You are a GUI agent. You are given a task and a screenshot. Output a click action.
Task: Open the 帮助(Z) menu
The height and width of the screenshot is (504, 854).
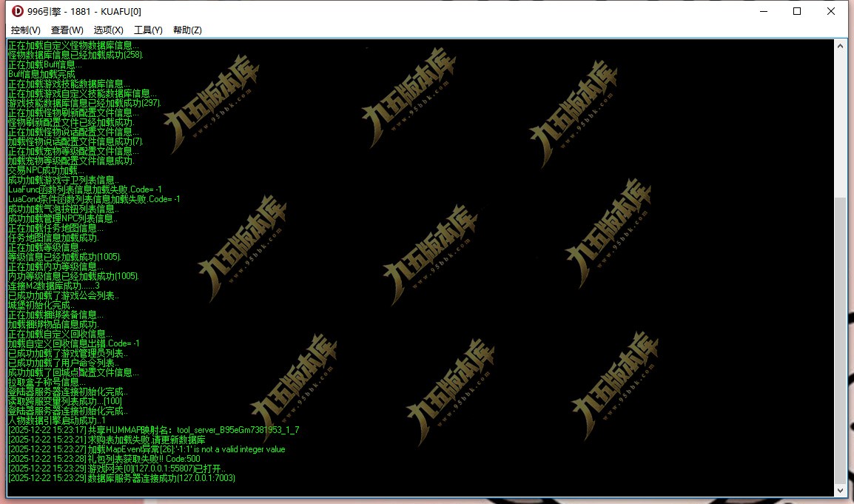(x=187, y=30)
